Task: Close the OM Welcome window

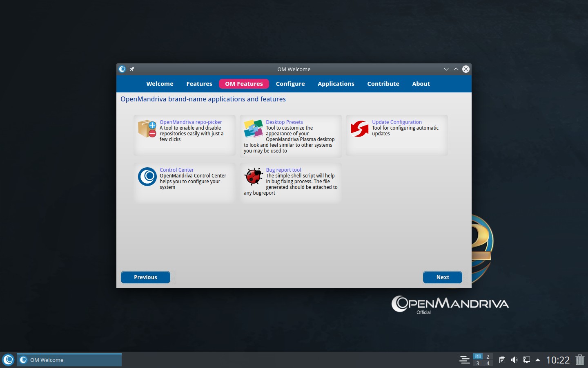Action: [x=466, y=69]
